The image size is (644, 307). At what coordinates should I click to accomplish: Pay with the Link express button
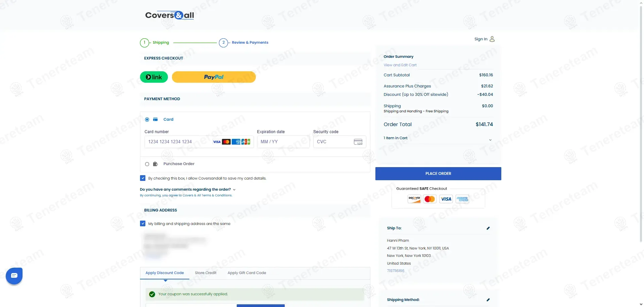(x=154, y=77)
